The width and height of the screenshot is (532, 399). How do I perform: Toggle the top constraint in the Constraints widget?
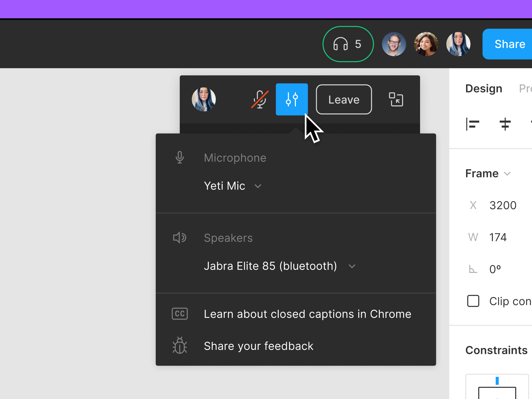497,380
